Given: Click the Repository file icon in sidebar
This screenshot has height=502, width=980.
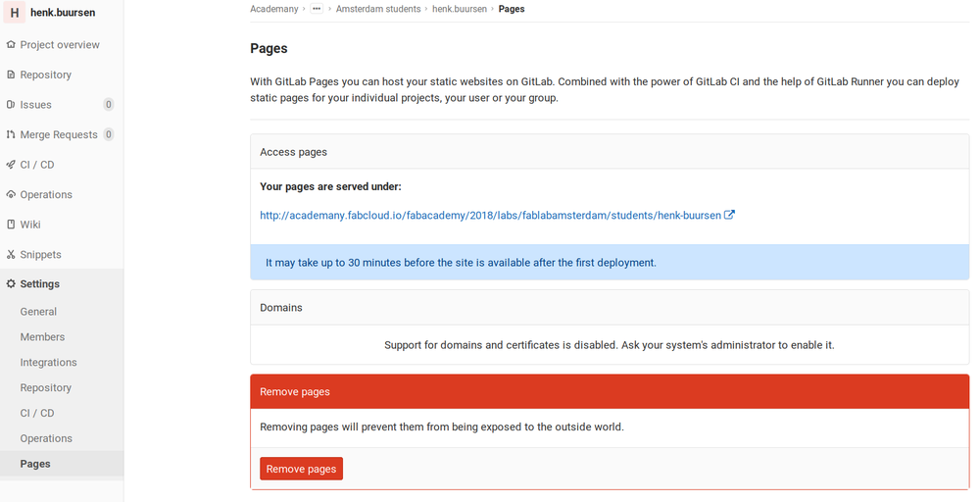Looking at the screenshot, I should click(x=11, y=75).
